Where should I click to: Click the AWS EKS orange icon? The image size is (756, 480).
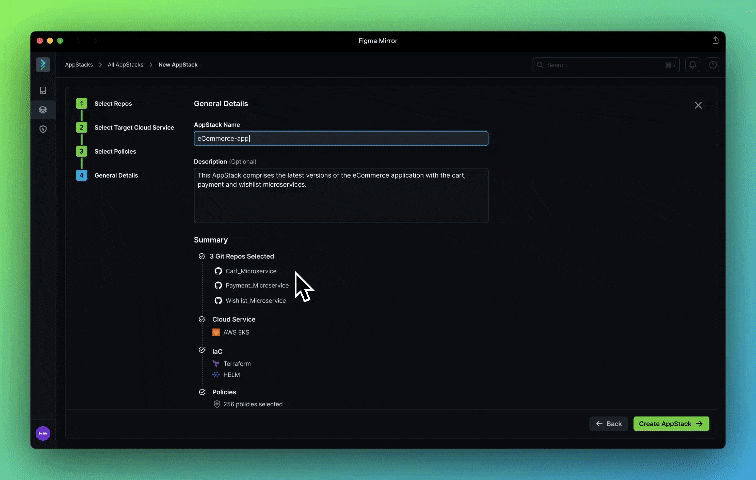point(216,332)
